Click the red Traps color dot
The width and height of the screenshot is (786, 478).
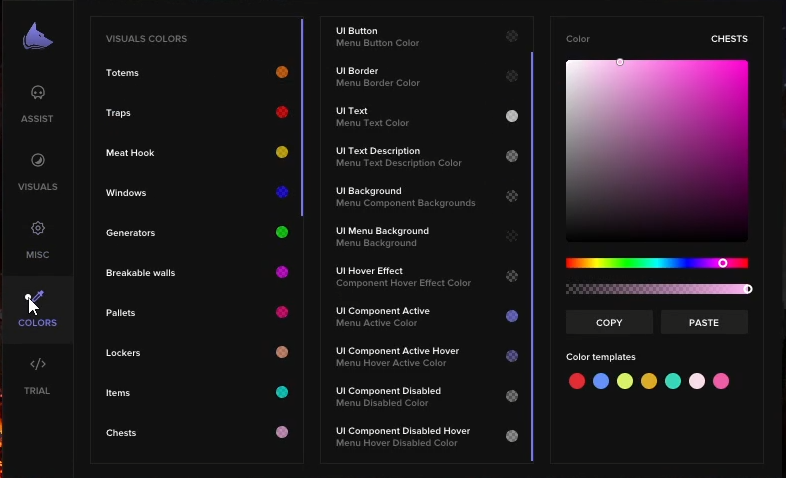[282, 112]
